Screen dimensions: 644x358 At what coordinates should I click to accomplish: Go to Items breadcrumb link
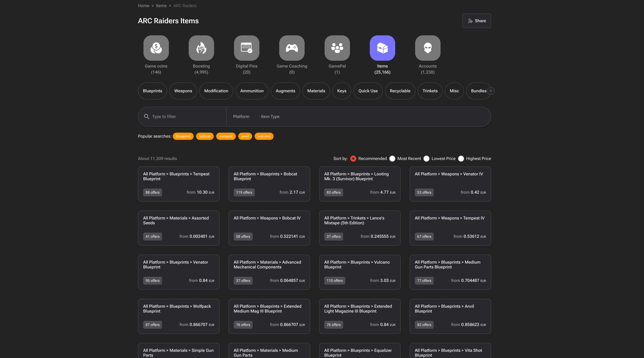click(161, 6)
